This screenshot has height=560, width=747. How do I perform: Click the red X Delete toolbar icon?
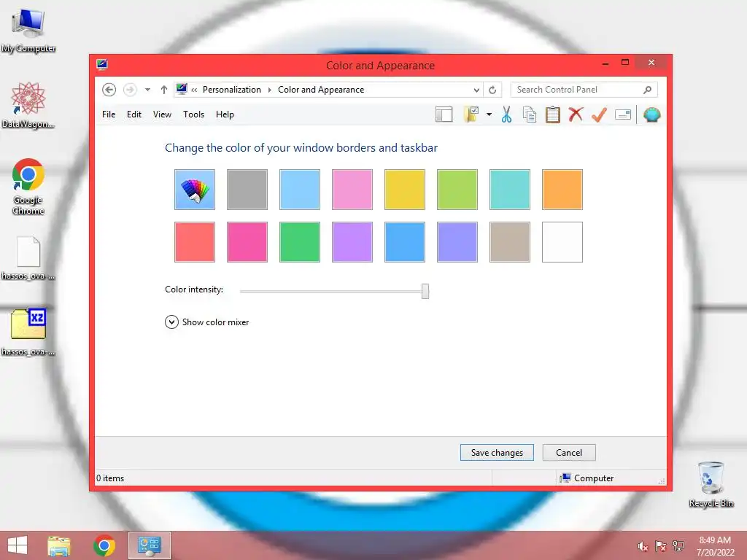[x=576, y=114]
